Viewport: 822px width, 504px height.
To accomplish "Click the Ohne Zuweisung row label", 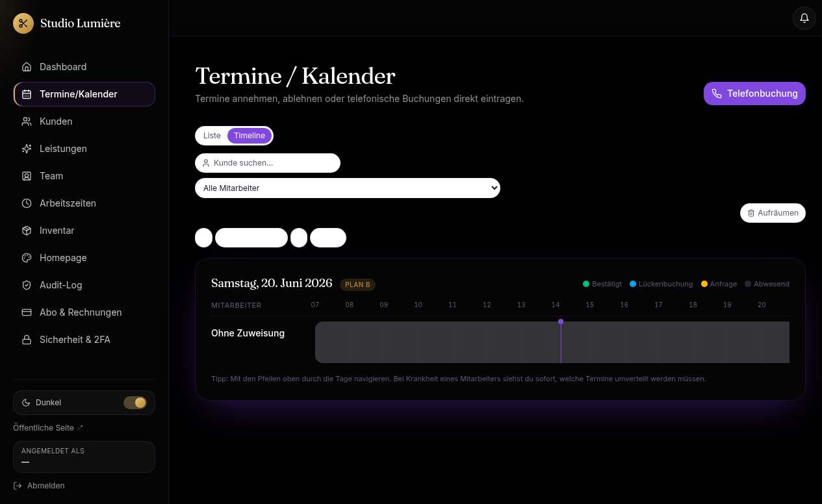I will 248,333.
